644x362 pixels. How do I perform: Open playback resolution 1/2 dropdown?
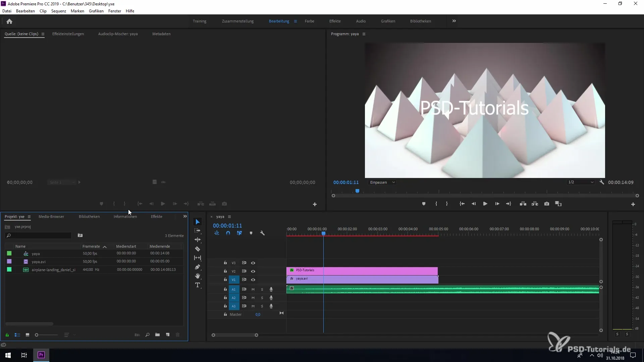pyautogui.click(x=581, y=182)
